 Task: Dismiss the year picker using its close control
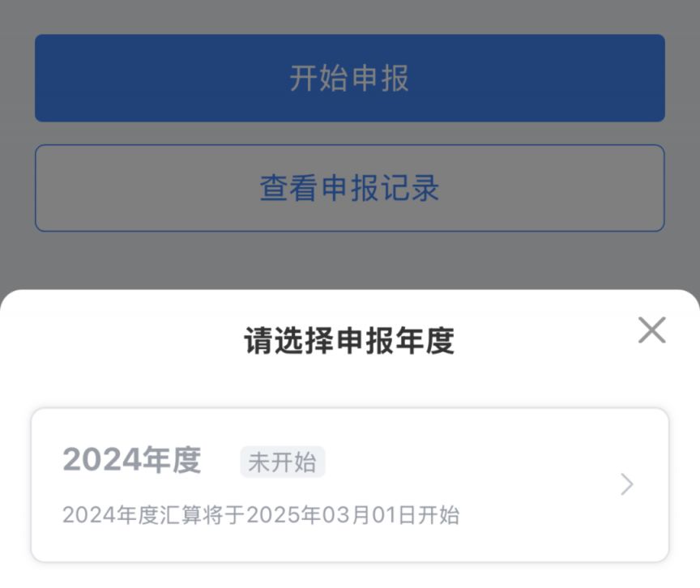click(x=651, y=330)
